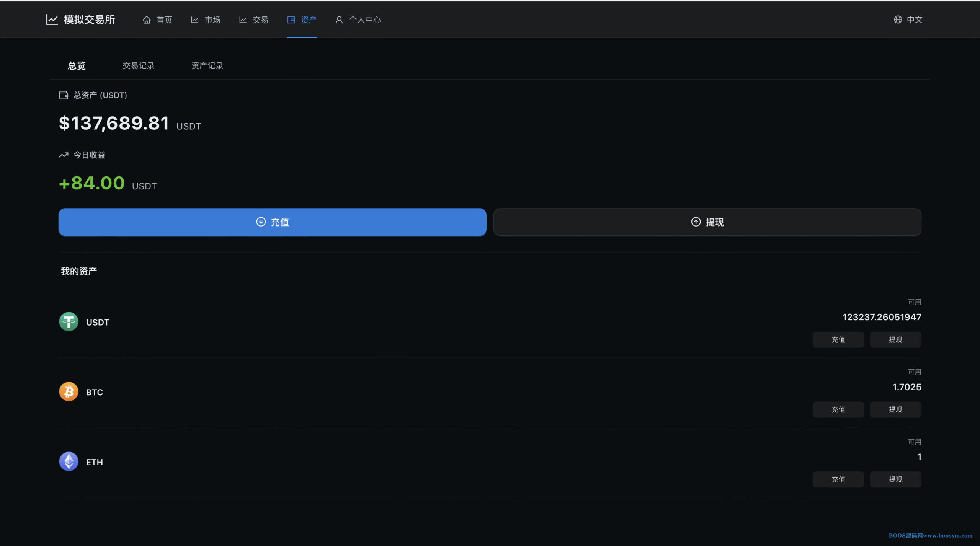980x546 pixels.
Task: Click the large 提现 withdraw button
Action: [x=707, y=222]
